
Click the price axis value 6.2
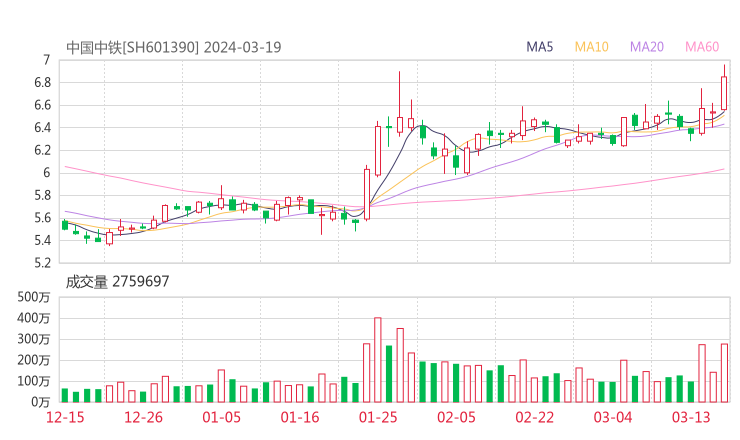42,150
